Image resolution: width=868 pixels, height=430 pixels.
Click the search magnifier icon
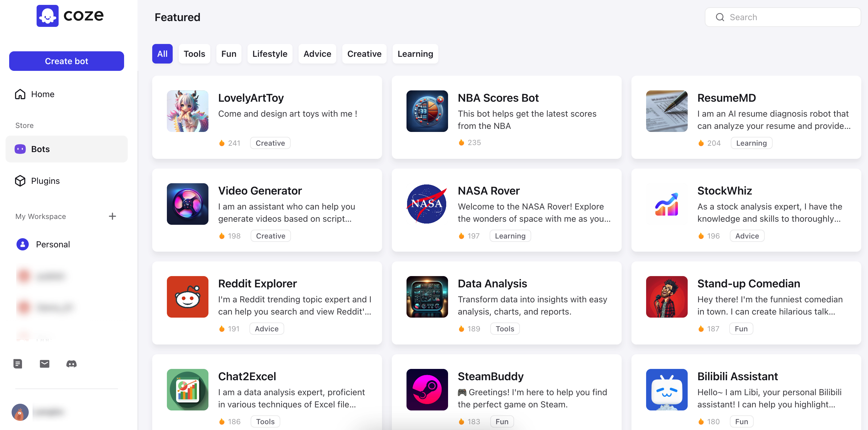pyautogui.click(x=720, y=17)
